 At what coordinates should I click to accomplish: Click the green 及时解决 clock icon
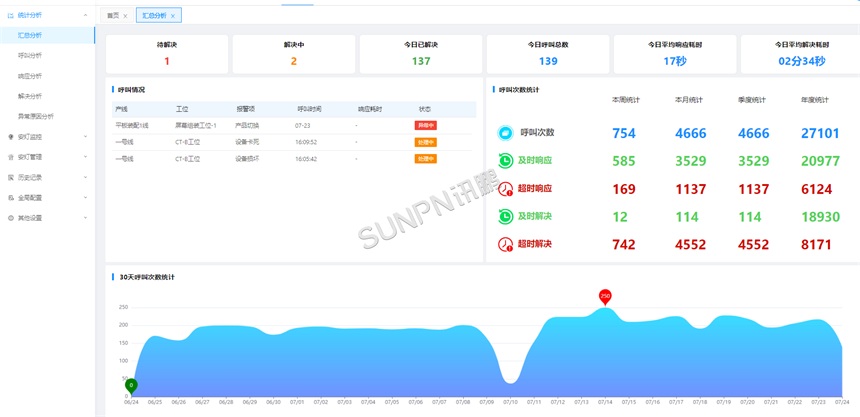coord(505,216)
